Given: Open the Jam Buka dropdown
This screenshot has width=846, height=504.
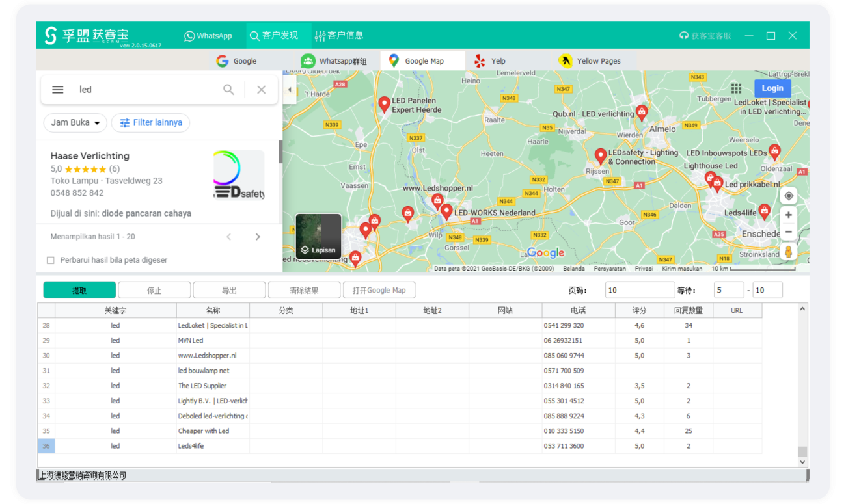Looking at the screenshot, I should point(75,122).
